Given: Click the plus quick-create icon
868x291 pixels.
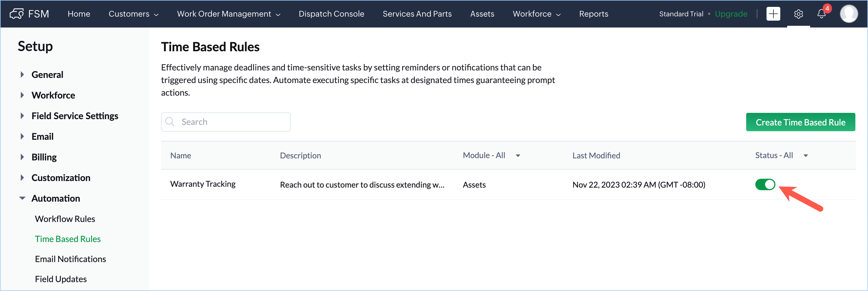Looking at the screenshot, I should (773, 14).
